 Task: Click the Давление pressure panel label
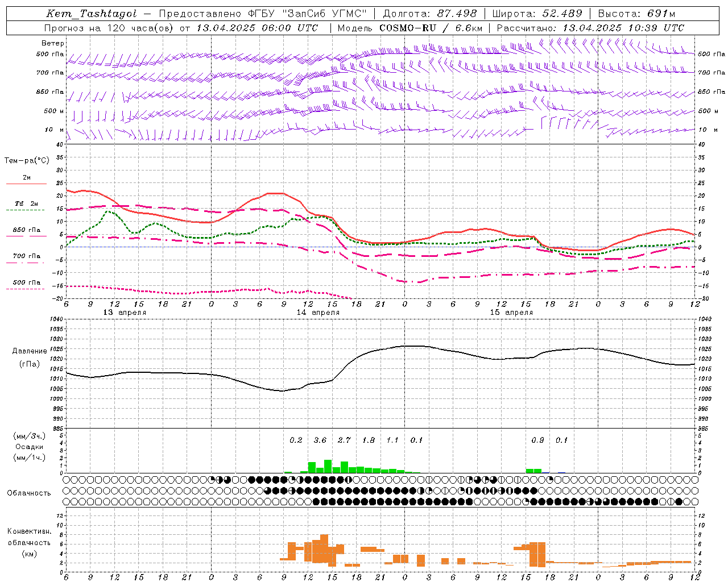(30, 351)
